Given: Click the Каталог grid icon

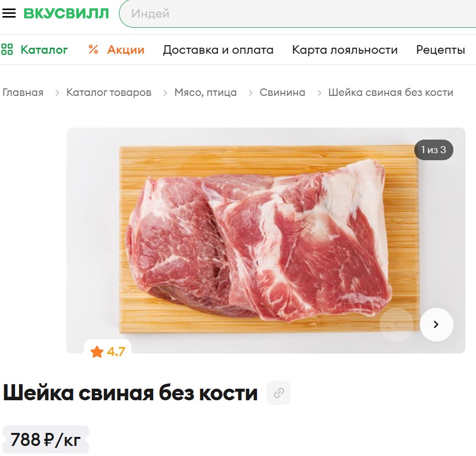Looking at the screenshot, I should [x=7, y=50].
